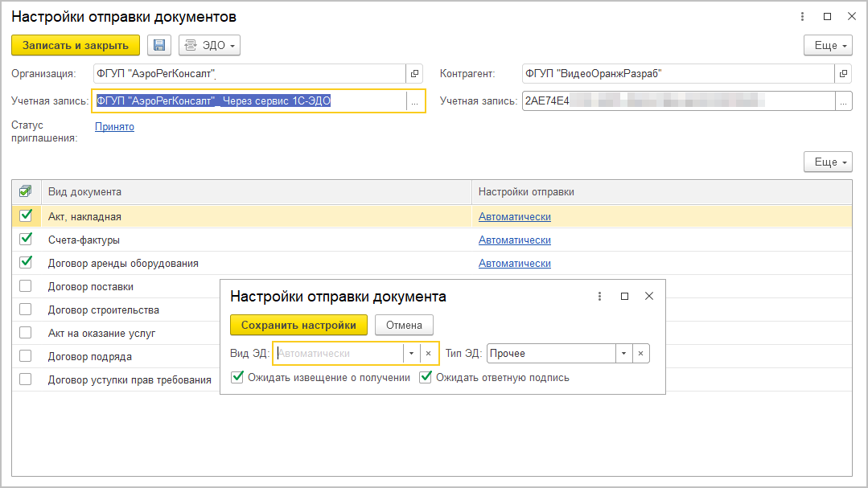Open the organization field link icon
The height and width of the screenshot is (488, 868).
(x=415, y=74)
